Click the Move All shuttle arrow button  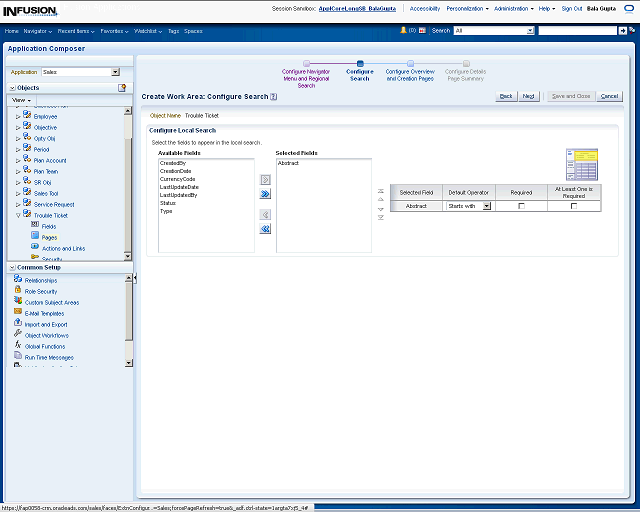point(265,194)
